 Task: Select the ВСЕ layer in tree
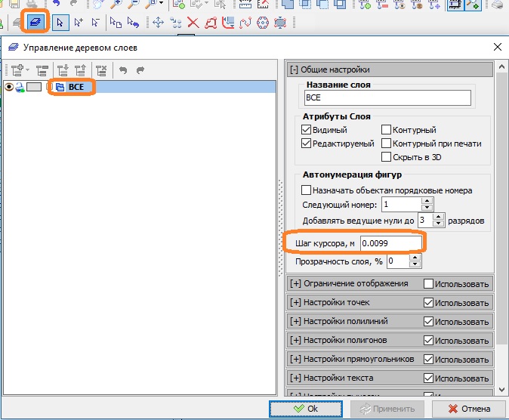[76, 87]
